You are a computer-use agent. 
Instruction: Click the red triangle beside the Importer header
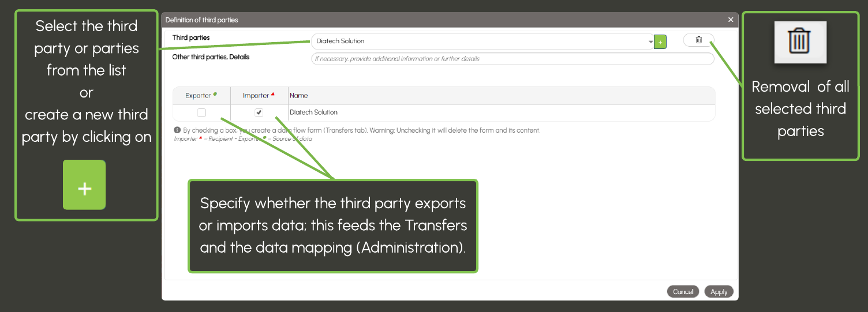coord(272,94)
